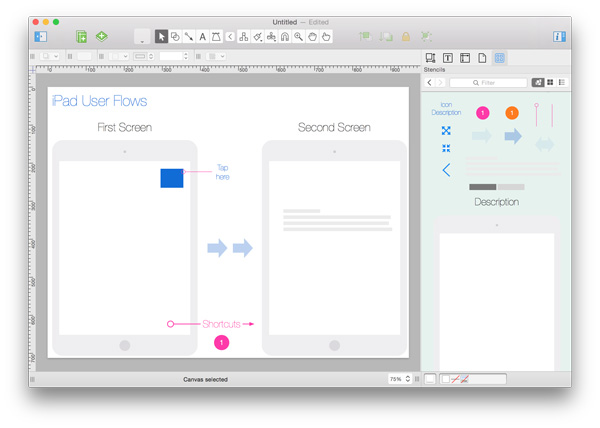Switch stencils to canvas preview view
This screenshot has width=600, height=428.
tap(538, 83)
